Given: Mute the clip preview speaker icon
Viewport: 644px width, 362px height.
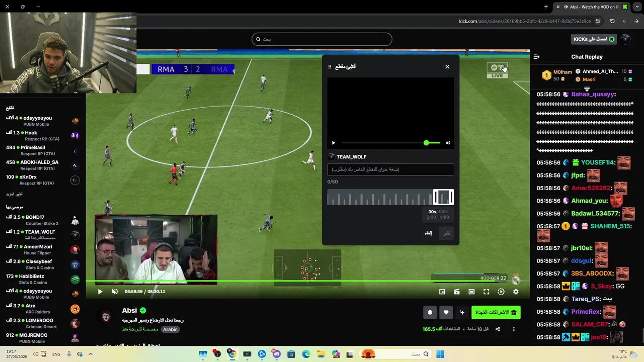Looking at the screenshot, I should point(448,143).
